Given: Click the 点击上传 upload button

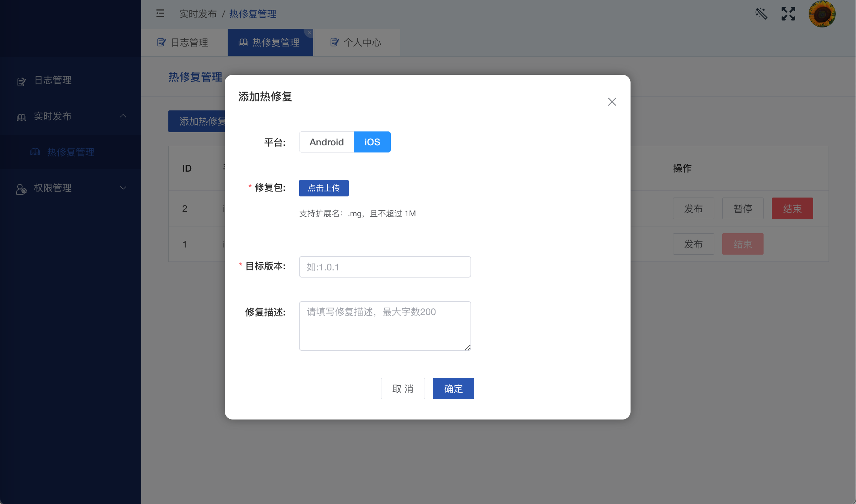Looking at the screenshot, I should [324, 188].
